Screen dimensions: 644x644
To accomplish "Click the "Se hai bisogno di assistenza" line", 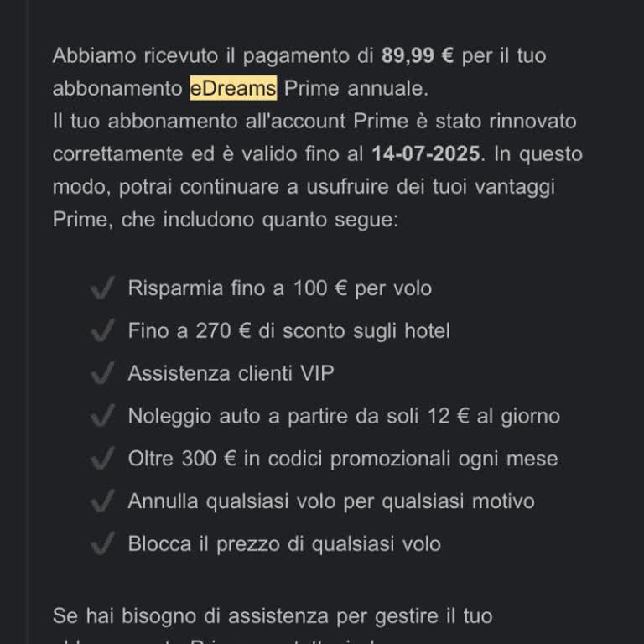I will pyautogui.click(x=272, y=616).
